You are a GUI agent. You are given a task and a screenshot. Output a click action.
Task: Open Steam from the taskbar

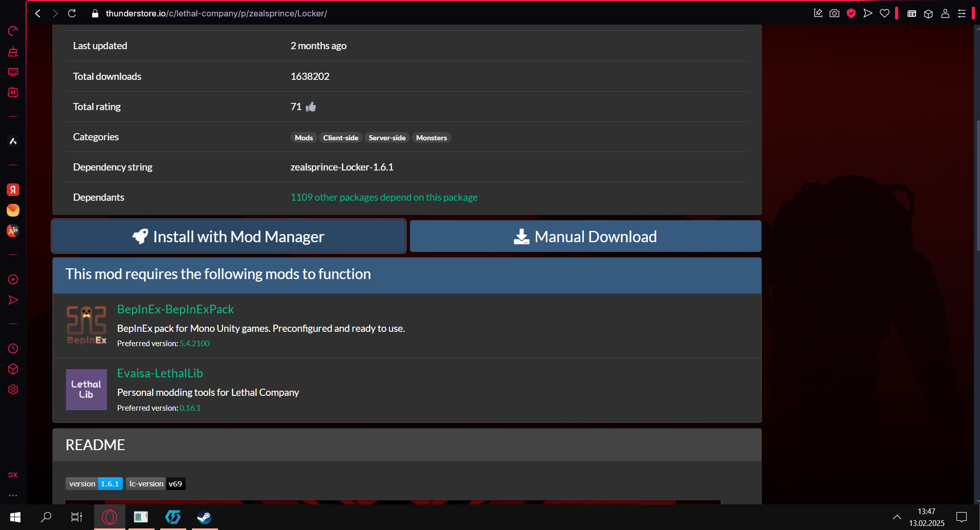click(x=204, y=517)
